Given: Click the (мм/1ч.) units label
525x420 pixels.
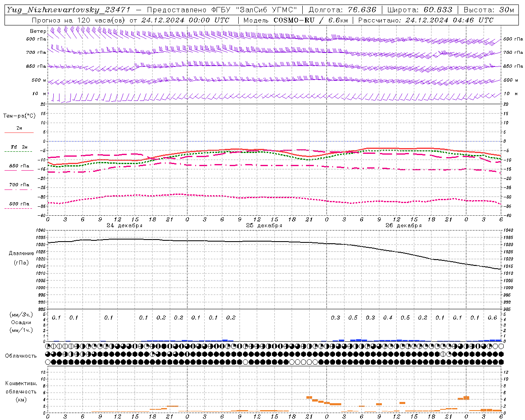Looking at the screenshot, I should coord(21,330).
